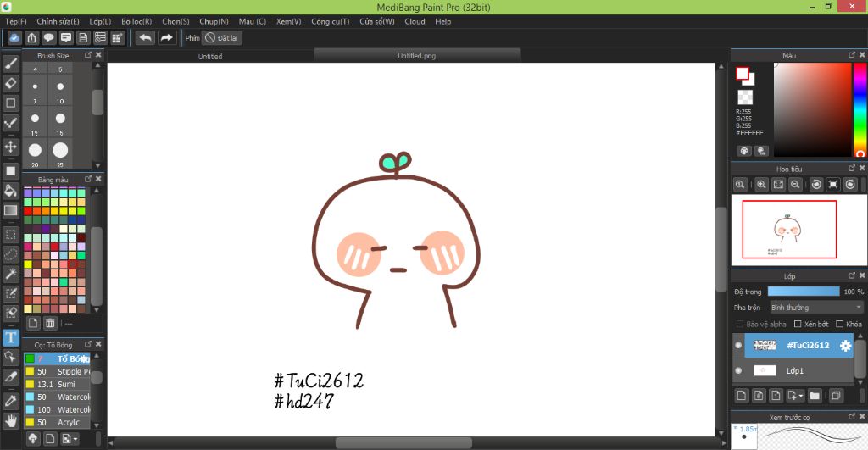Adjust the Độ trong opacity slider
The width and height of the screenshot is (868, 450).
tap(804, 292)
